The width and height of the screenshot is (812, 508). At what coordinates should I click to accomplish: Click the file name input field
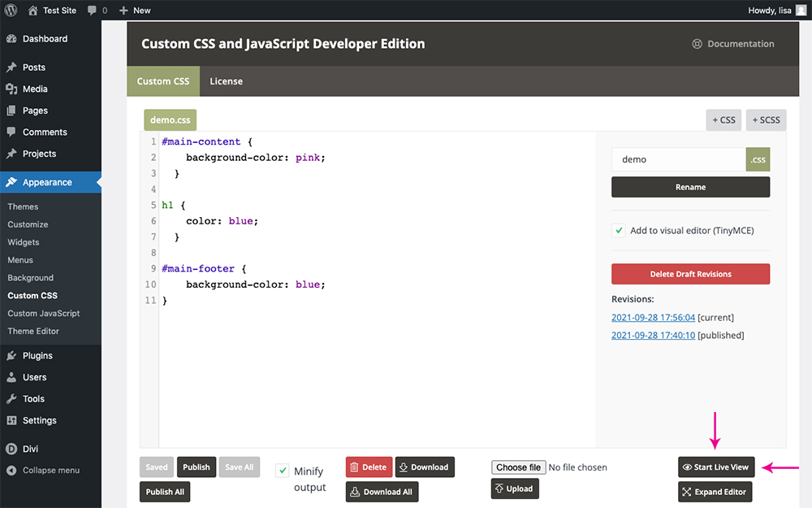[678, 159]
